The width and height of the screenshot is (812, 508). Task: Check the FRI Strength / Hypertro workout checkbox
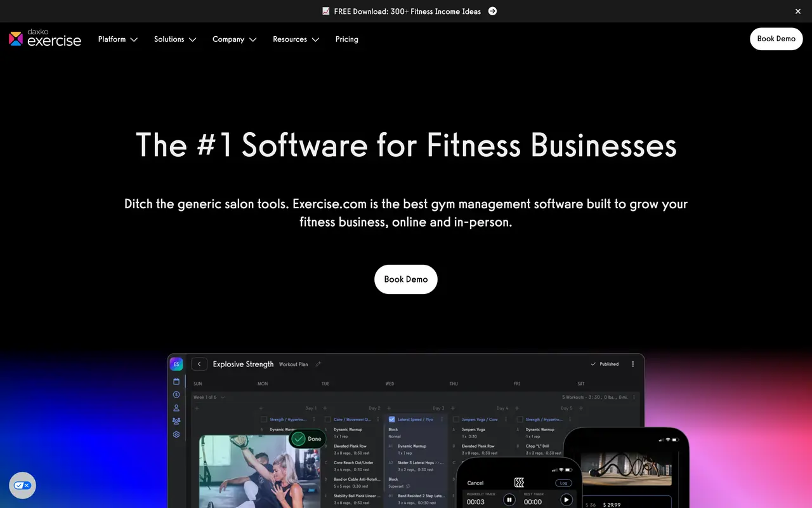tap(520, 420)
